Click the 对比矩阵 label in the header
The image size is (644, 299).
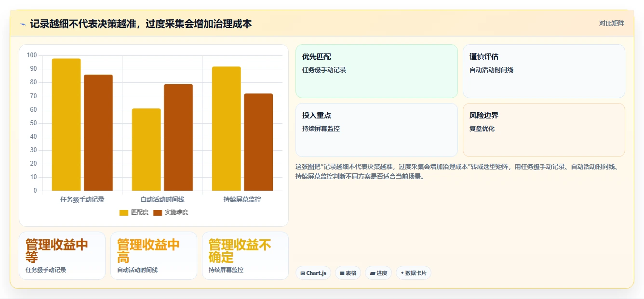tap(611, 23)
